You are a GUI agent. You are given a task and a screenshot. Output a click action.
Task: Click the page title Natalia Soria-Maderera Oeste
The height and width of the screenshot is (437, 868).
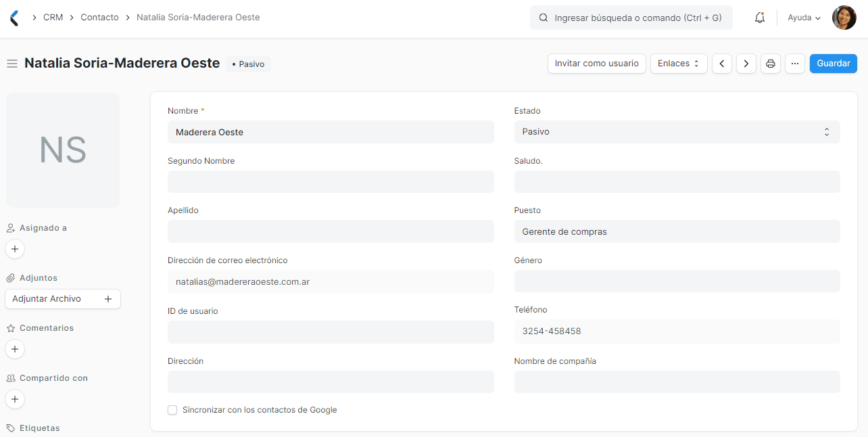(122, 63)
